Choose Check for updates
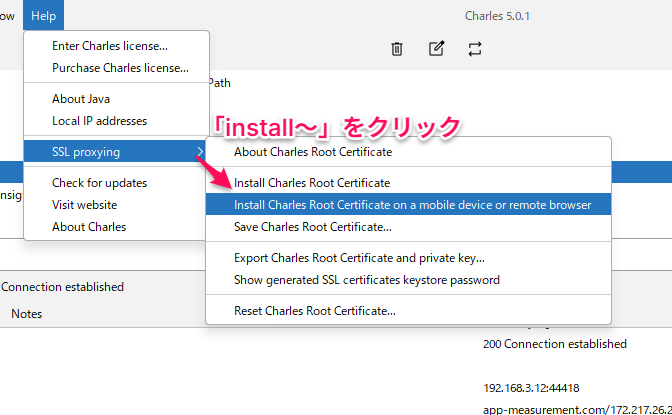The width and height of the screenshot is (672, 415). (x=116, y=183)
